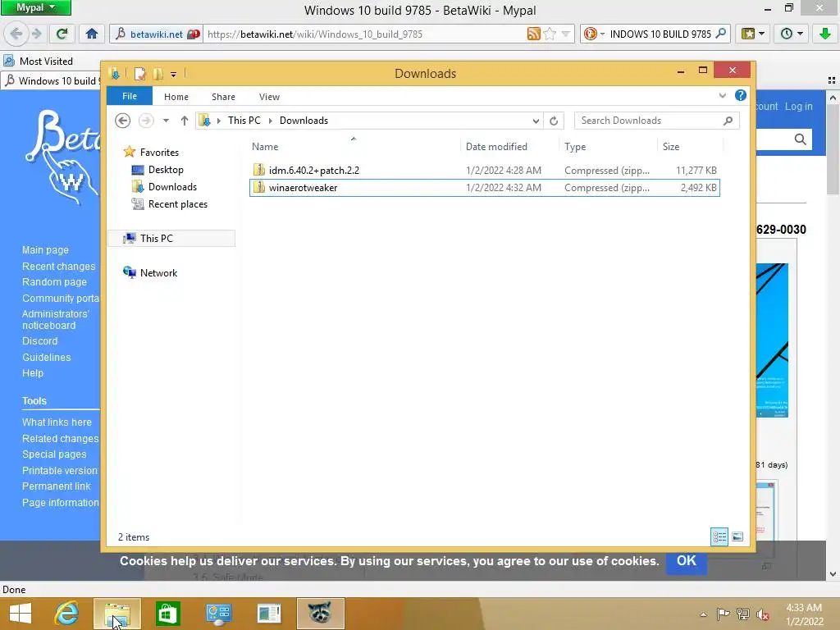840x630 pixels.
Task: Switch to large icons view layout
Action: [x=737, y=536]
